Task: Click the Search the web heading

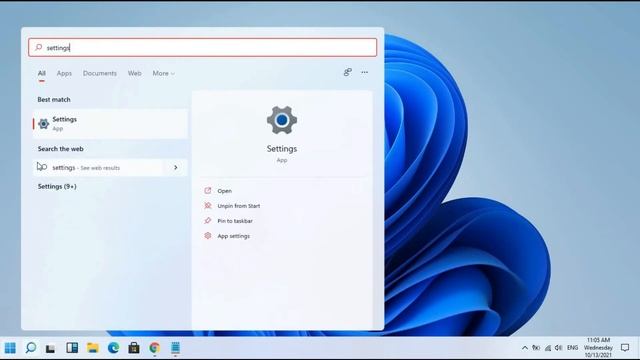Action: [60, 149]
